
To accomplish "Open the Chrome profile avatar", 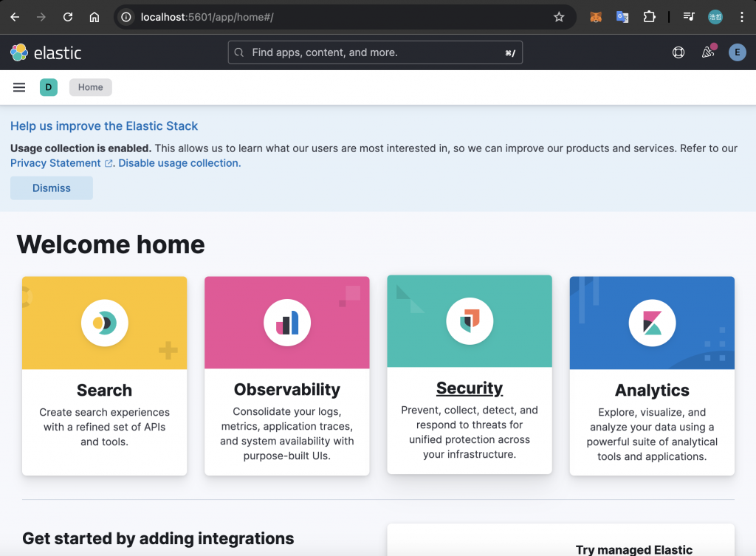I will [x=715, y=18].
